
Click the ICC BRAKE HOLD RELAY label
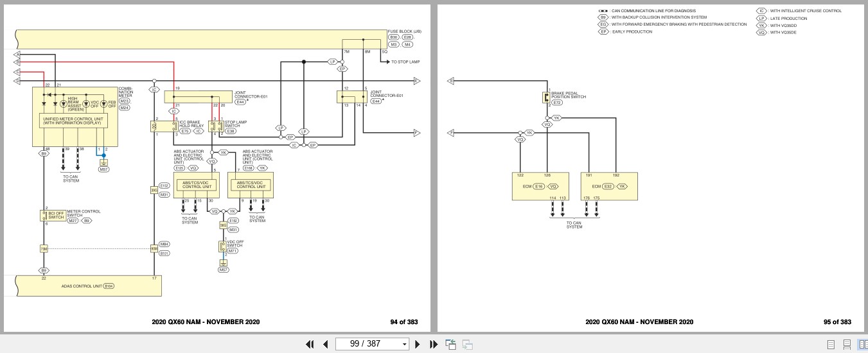click(191, 126)
